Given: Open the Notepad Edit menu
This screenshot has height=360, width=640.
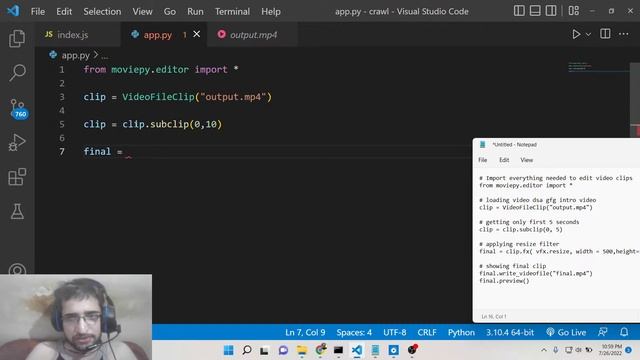Looking at the screenshot, I should 504,160.
